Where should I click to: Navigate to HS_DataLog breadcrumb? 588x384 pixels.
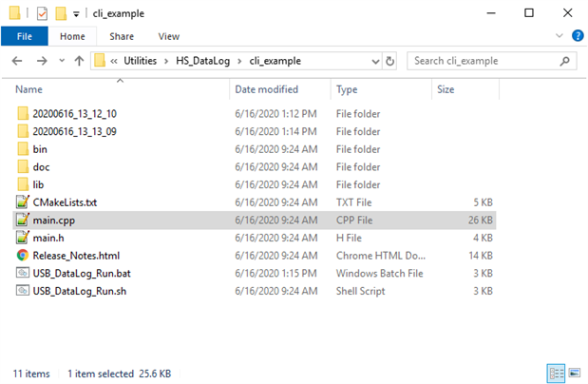pyautogui.click(x=203, y=61)
